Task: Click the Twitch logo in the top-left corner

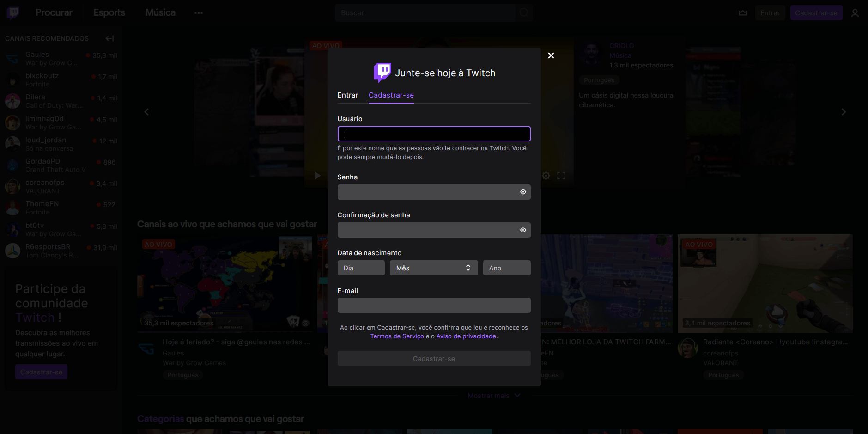Action: pyautogui.click(x=13, y=13)
